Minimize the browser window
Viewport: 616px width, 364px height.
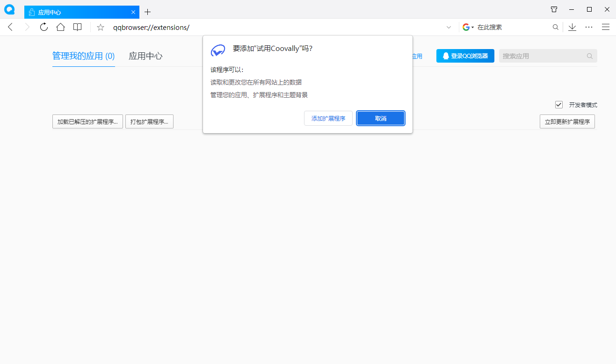coord(572,9)
